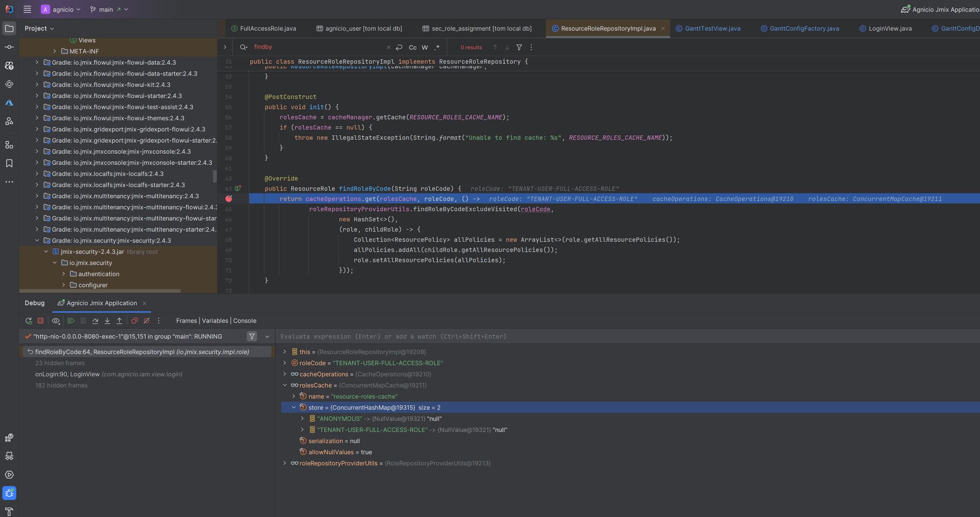Enable whole Words search option
980x517 pixels.
point(425,47)
